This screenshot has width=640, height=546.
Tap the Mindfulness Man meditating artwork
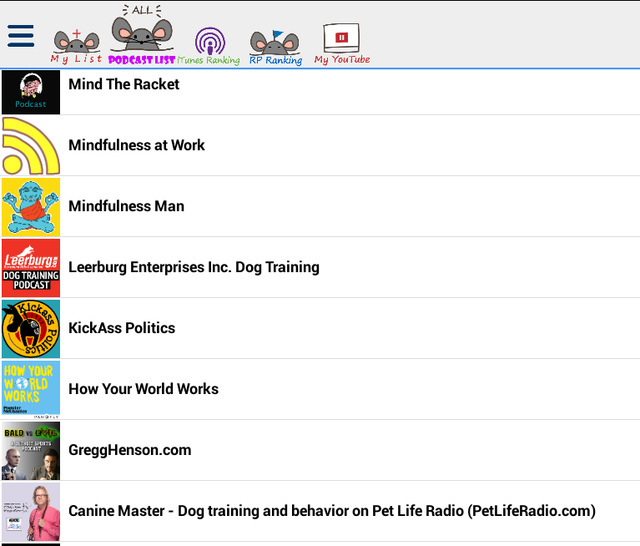31,207
